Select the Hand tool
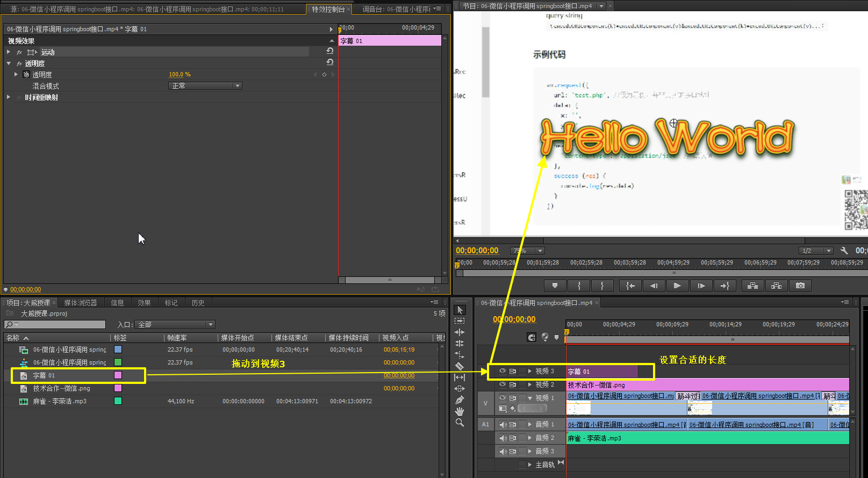This screenshot has height=478, width=868. [460, 411]
